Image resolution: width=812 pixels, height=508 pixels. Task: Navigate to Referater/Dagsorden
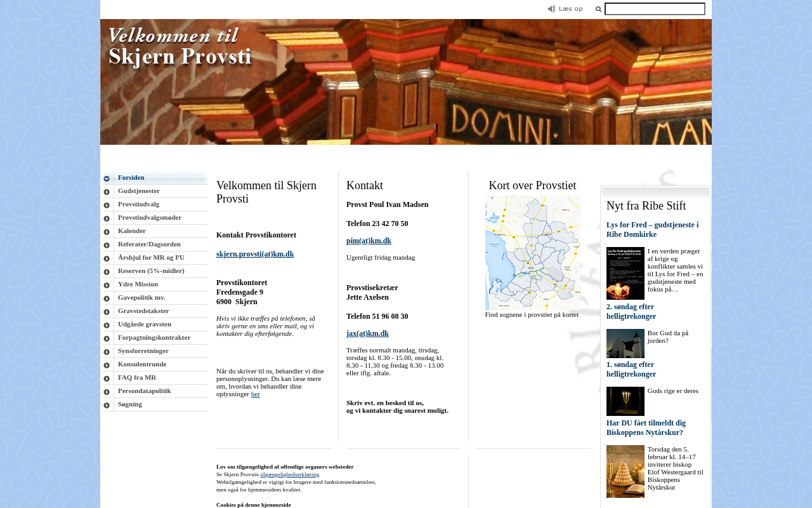coord(150,244)
